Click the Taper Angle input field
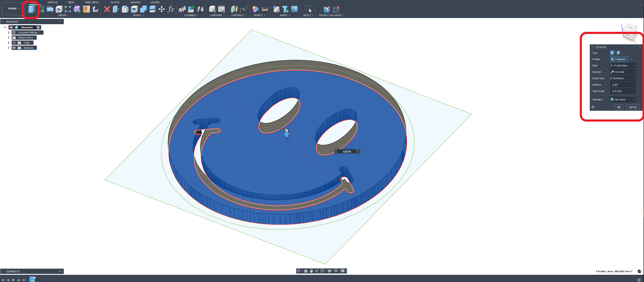Image resolution: width=644 pixels, height=282 pixels. 623,91
